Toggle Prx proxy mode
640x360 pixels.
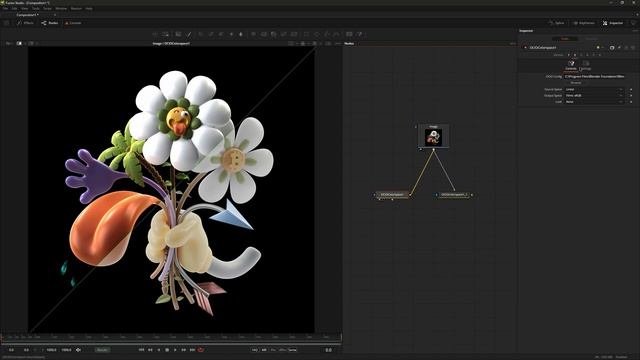pyautogui.click(x=273, y=350)
